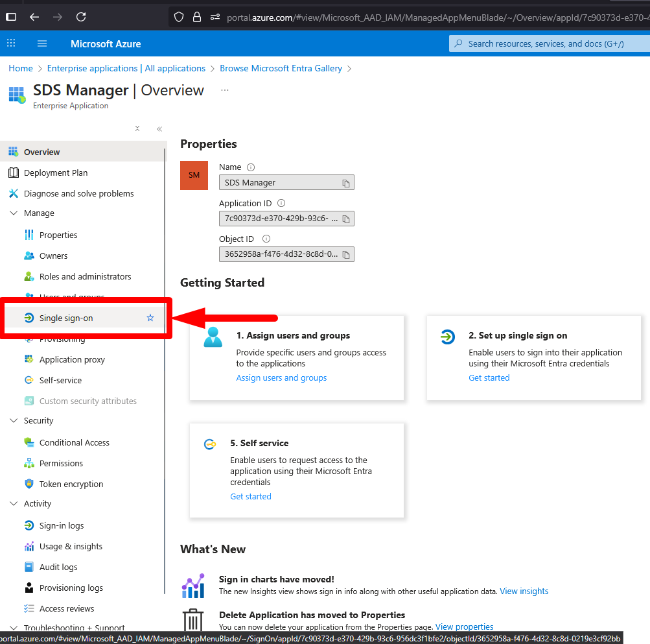Click the Application ID text field
The height and width of the screenshot is (644, 650).
click(x=286, y=219)
